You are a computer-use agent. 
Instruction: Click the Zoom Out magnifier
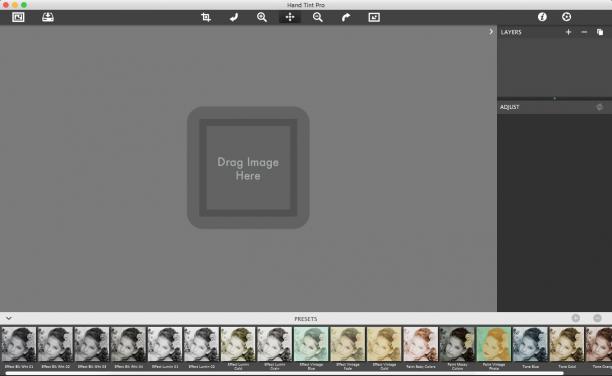[x=318, y=17]
